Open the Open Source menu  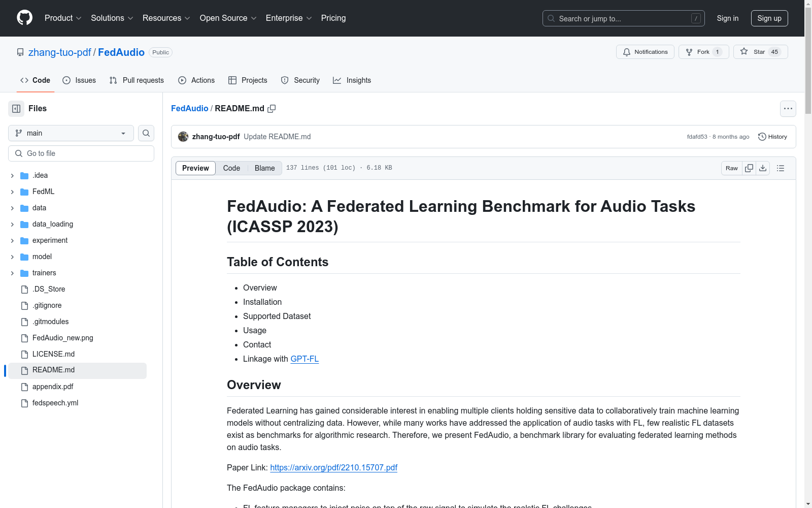(x=228, y=18)
